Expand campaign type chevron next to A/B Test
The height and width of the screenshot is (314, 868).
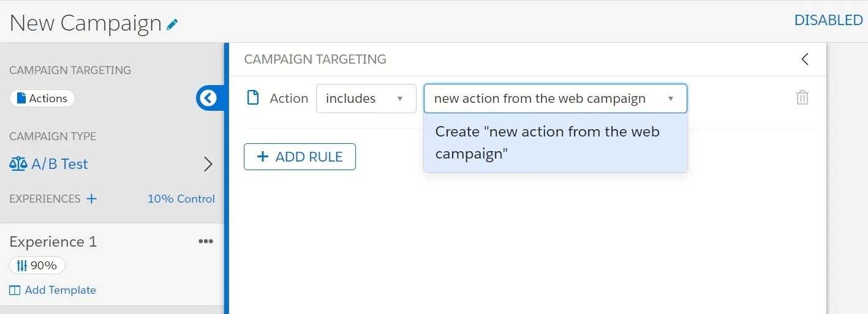point(208,164)
